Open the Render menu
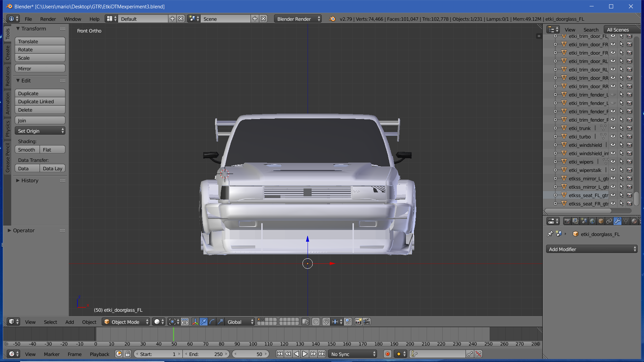This screenshot has width=644, height=362. click(48, 19)
